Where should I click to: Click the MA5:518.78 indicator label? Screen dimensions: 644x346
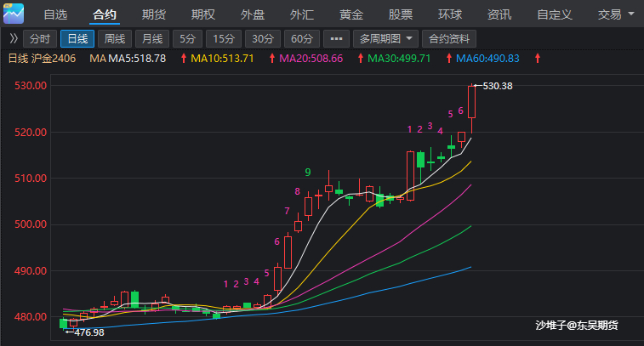[137, 59]
